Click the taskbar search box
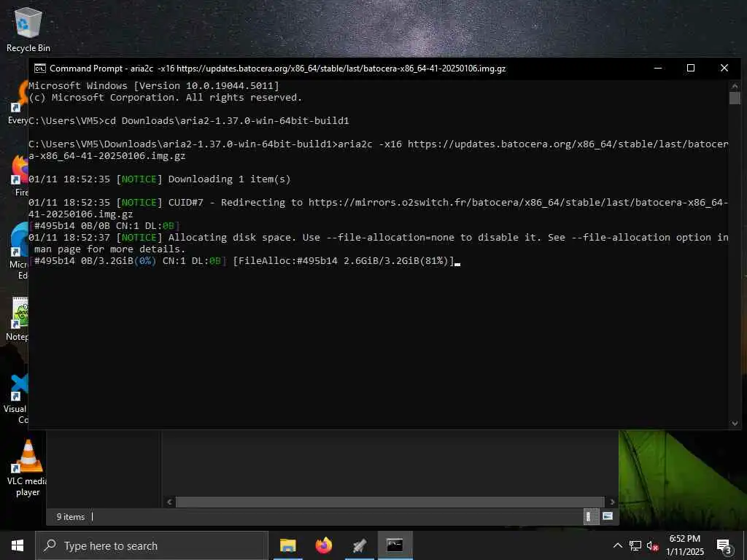The height and width of the screenshot is (560, 747). [152, 545]
